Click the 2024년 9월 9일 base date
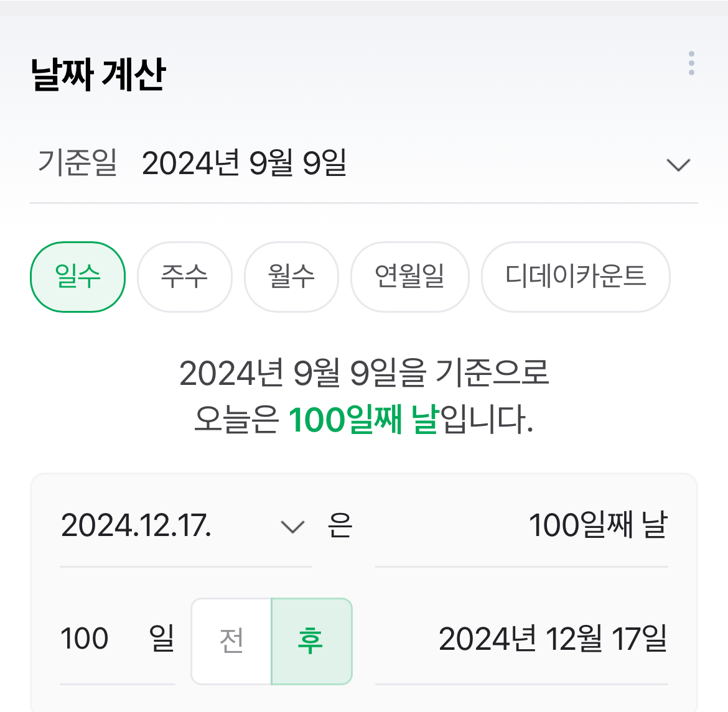 244,164
